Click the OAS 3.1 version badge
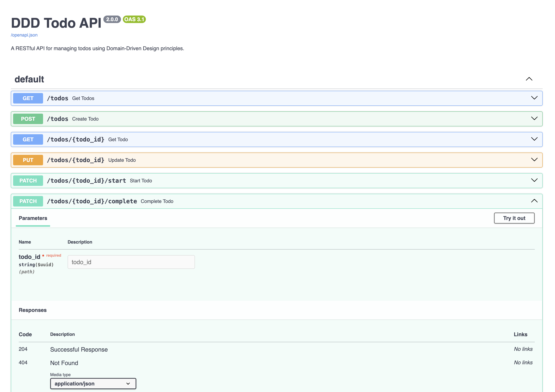This screenshot has width=555, height=392. [134, 19]
